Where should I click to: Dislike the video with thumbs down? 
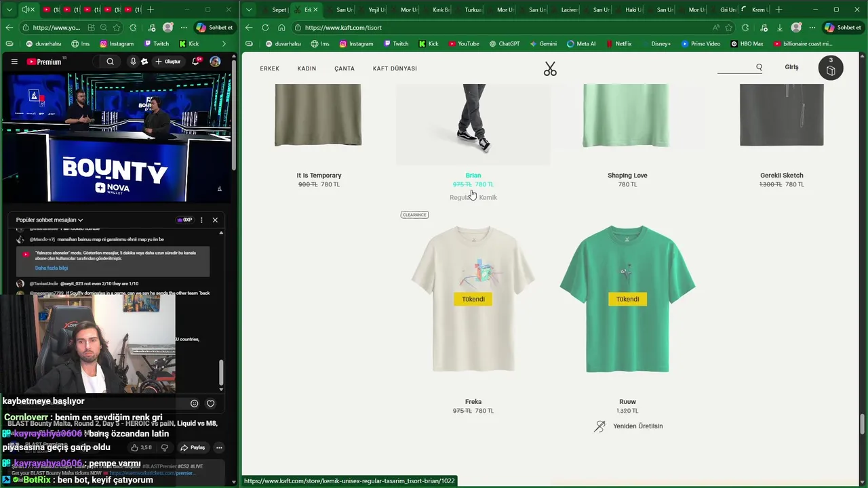point(164,447)
